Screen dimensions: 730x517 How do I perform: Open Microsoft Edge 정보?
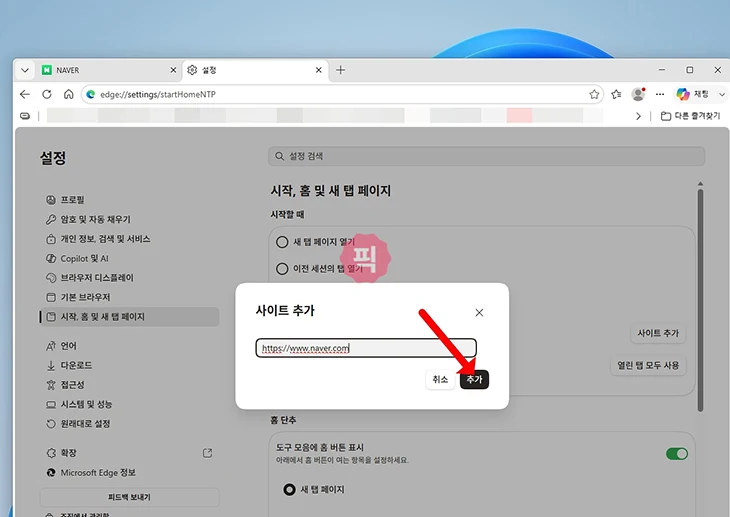pos(129,472)
